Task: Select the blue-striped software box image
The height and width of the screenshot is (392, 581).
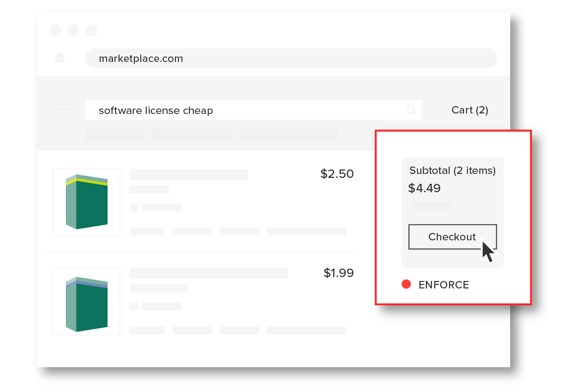Action: 87,302
